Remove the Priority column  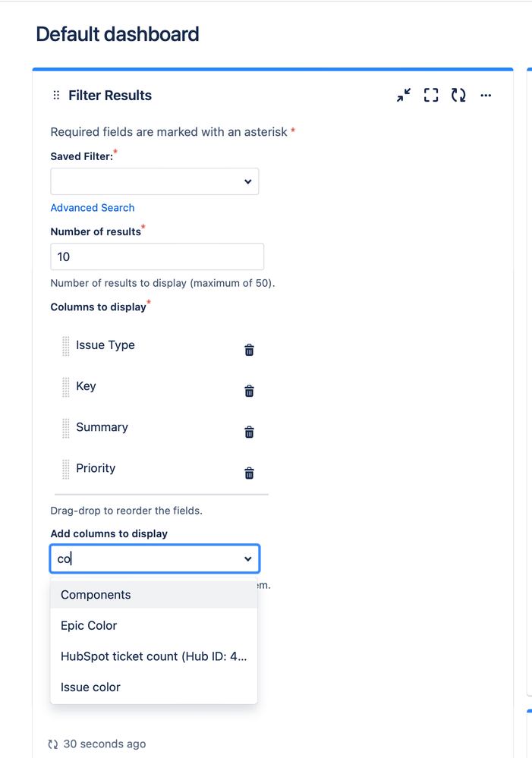[x=249, y=473]
